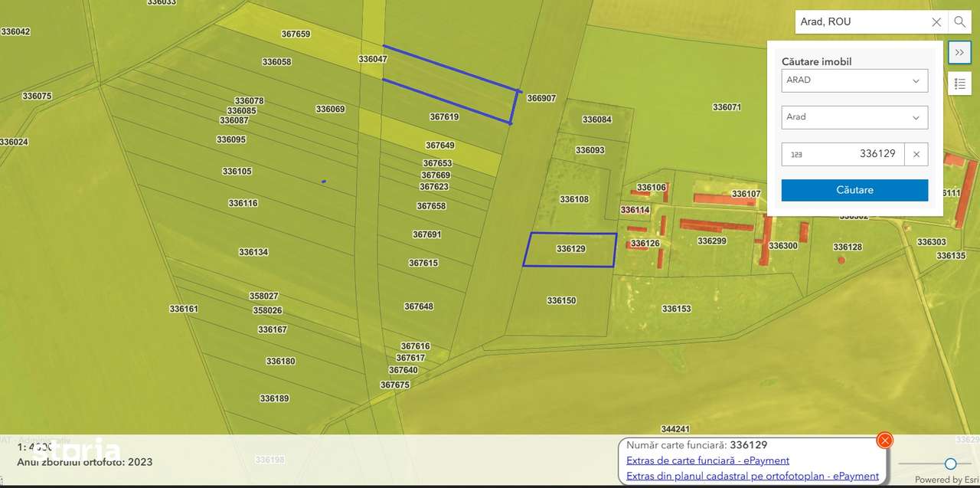
Task: Open Extras din planul cadastral ePayment link
Action: coord(753,476)
